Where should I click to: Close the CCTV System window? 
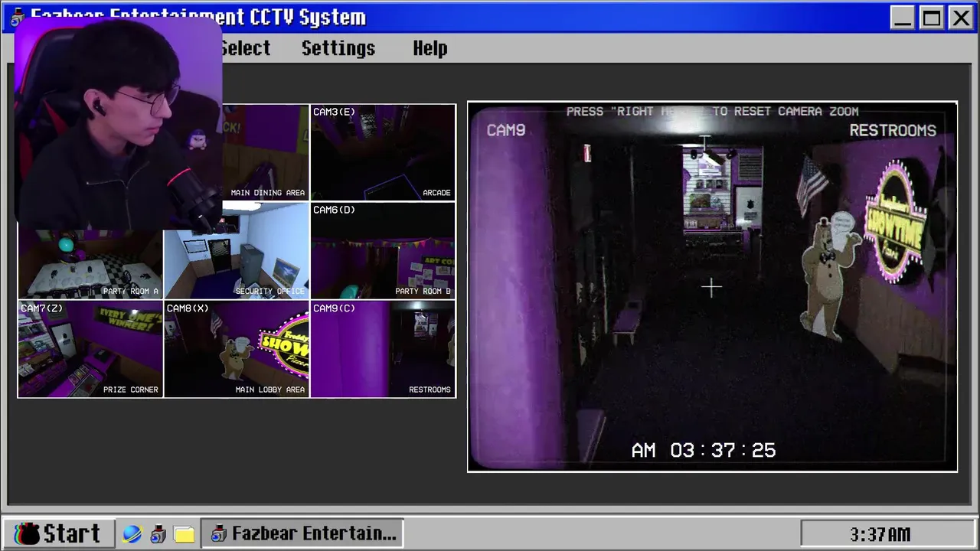point(961,18)
